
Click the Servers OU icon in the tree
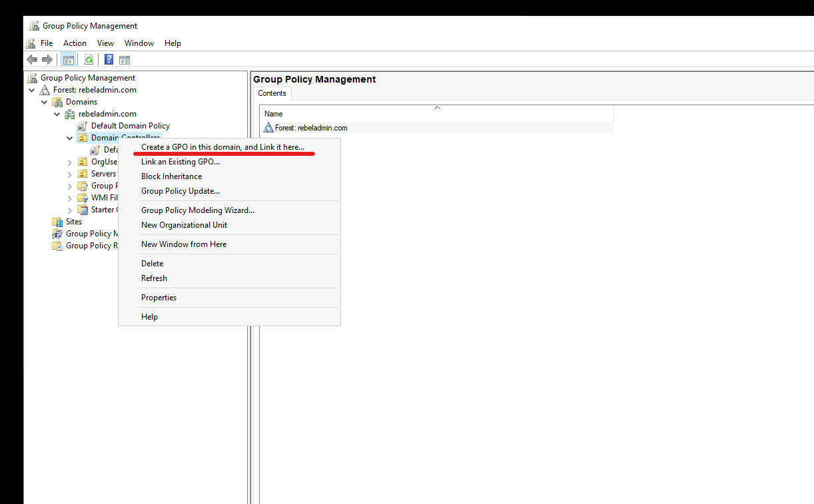(x=83, y=174)
